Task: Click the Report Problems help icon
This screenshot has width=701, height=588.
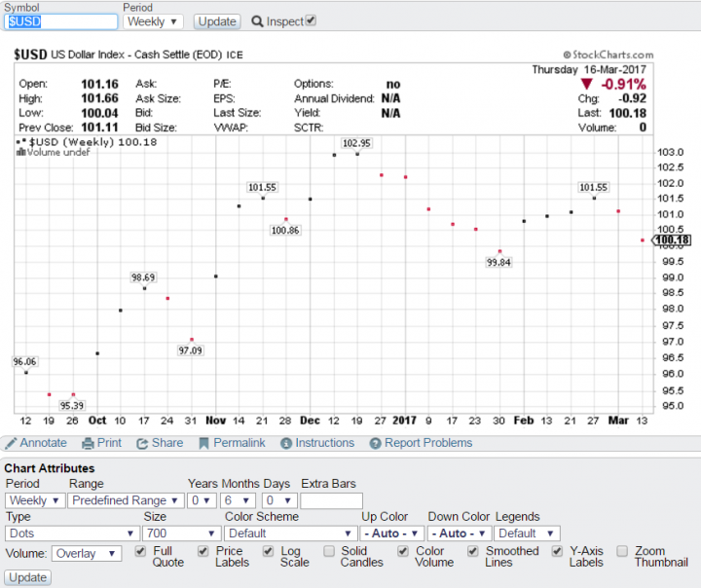Action: click(376, 443)
